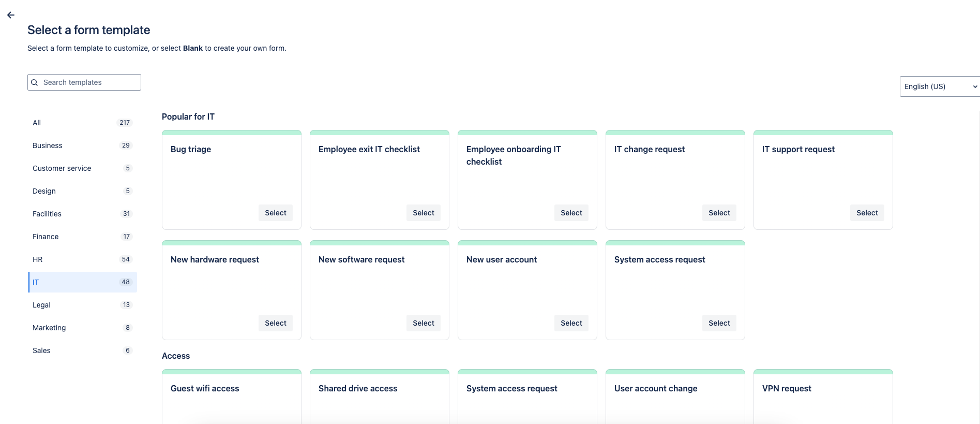
Task: Select Employee exit IT checklist template
Action: (x=423, y=213)
